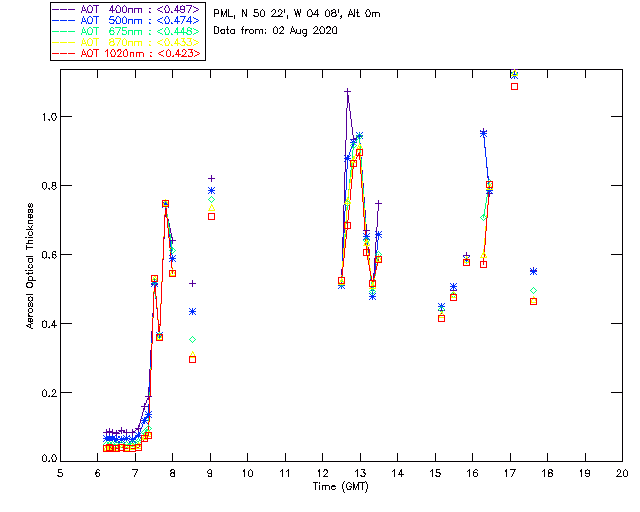Image resolution: width=640 pixels, height=512 pixels.
Task: Select the yellow triangle marker at 9 GMT
Action: 211,208
